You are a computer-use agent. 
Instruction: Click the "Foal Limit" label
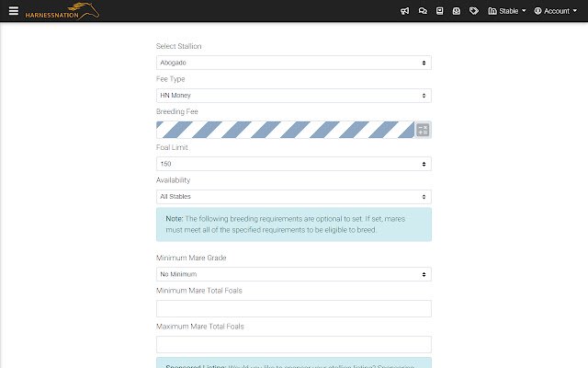coord(172,147)
